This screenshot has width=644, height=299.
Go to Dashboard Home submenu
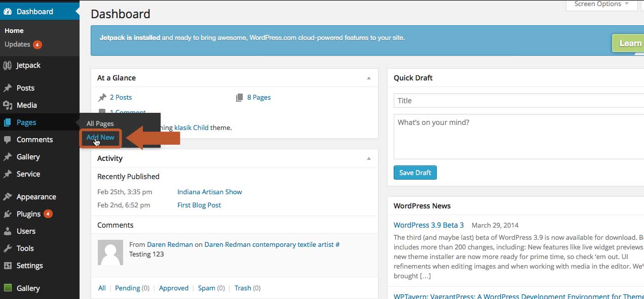click(x=14, y=31)
